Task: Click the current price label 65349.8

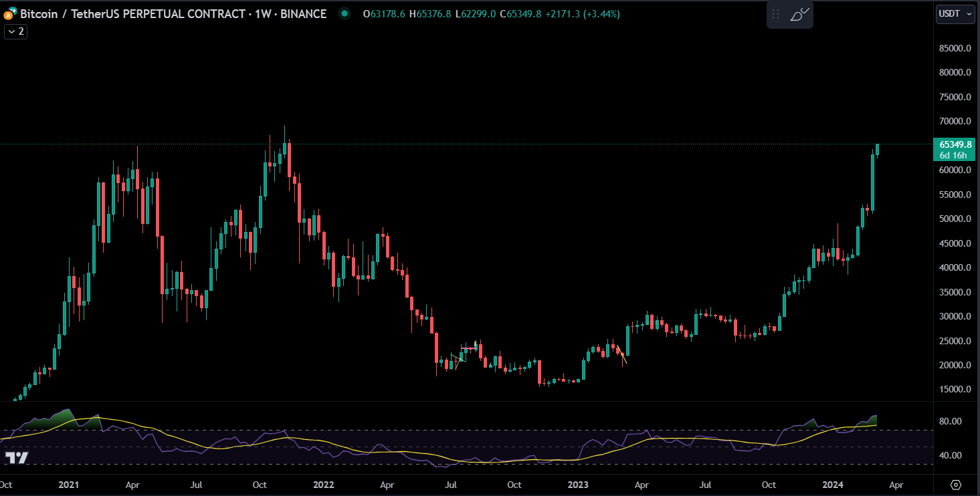Action: (955, 144)
